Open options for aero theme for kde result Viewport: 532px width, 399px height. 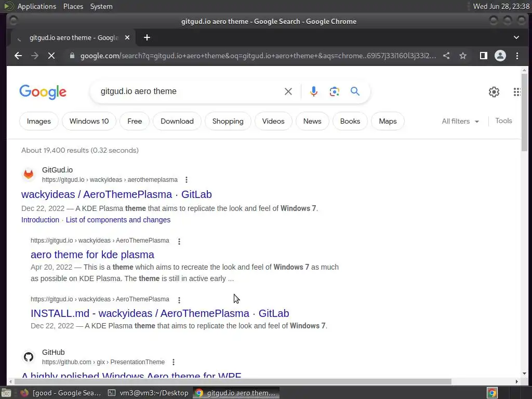pos(179,241)
